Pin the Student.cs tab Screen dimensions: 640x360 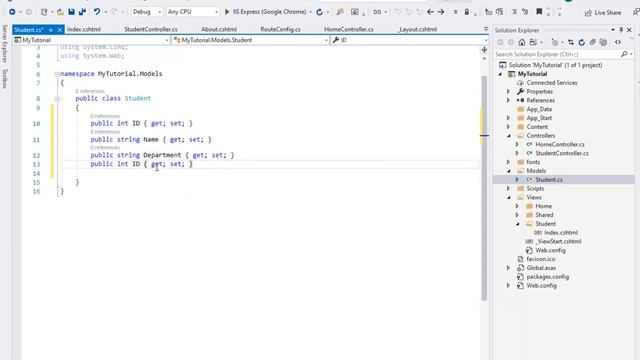point(51,30)
